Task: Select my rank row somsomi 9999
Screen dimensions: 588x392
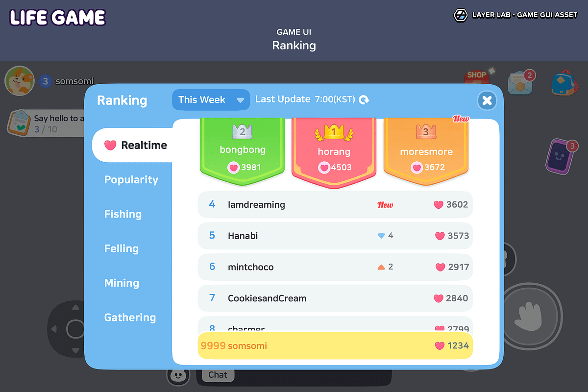Action: (x=335, y=346)
